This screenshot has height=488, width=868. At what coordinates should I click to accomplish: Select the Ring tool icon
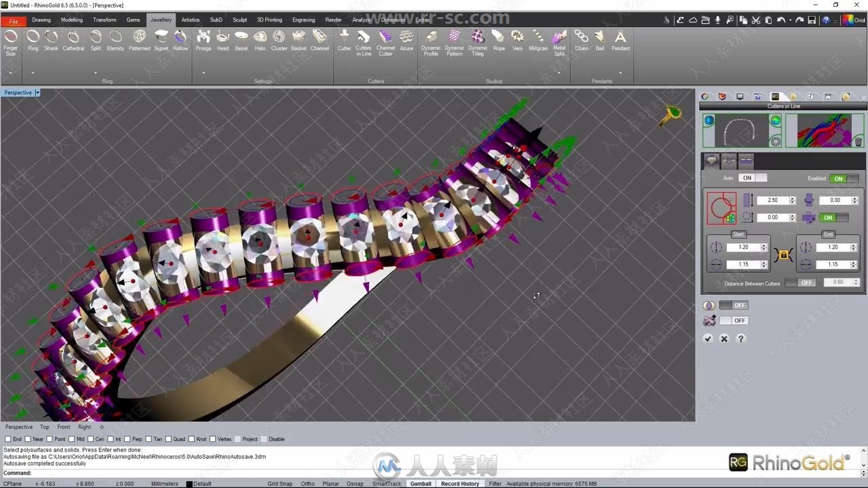click(33, 41)
